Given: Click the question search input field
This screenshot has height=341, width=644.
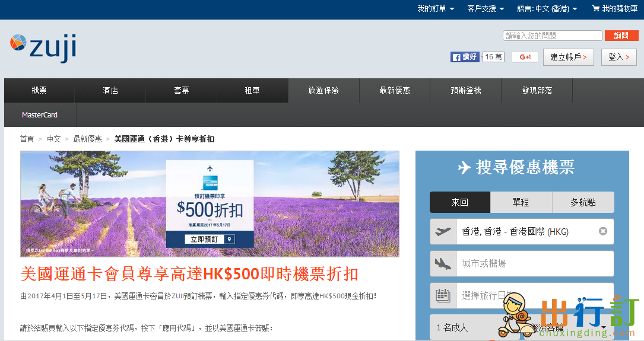Looking at the screenshot, I should [x=553, y=36].
